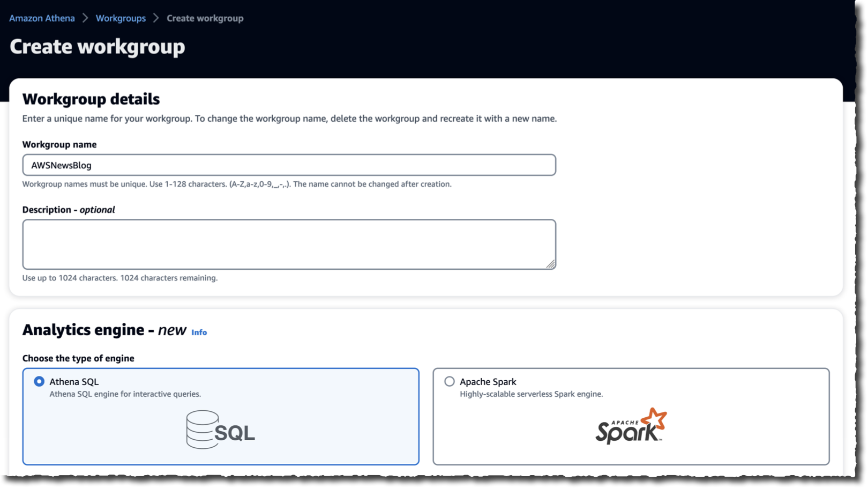868x488 pixels.
Task: Click the Apache Spark logo
Action: (x=631, y=426)
